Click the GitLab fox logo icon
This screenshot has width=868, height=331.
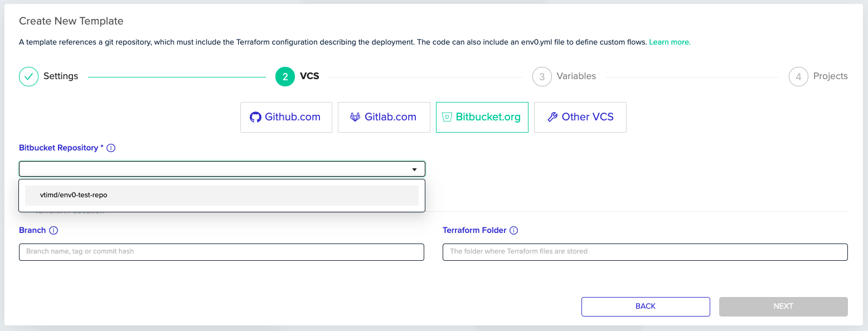(x=355, y=117)
